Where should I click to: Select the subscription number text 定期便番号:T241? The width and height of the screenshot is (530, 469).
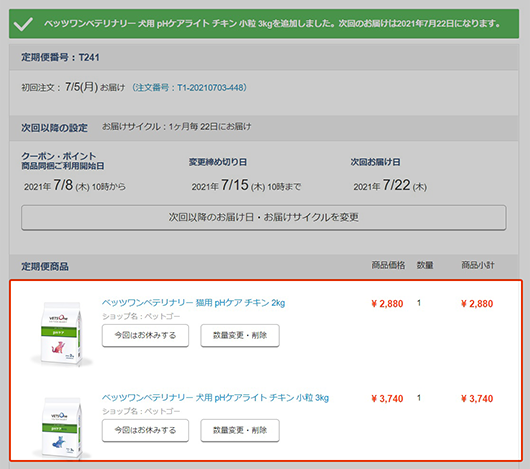pyautogui.click(x=60, y=57)
